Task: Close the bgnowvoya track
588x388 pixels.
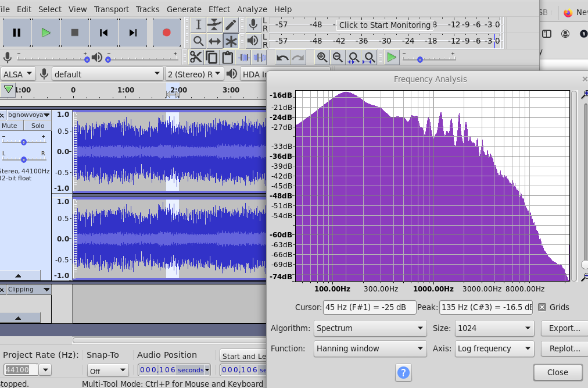Action: click(x=2, y=115)
